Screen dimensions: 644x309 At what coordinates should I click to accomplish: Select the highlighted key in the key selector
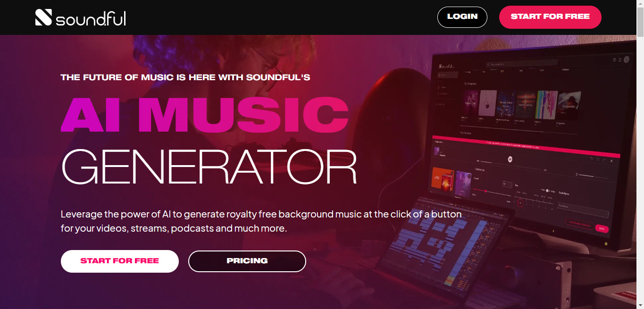(520, 203)
